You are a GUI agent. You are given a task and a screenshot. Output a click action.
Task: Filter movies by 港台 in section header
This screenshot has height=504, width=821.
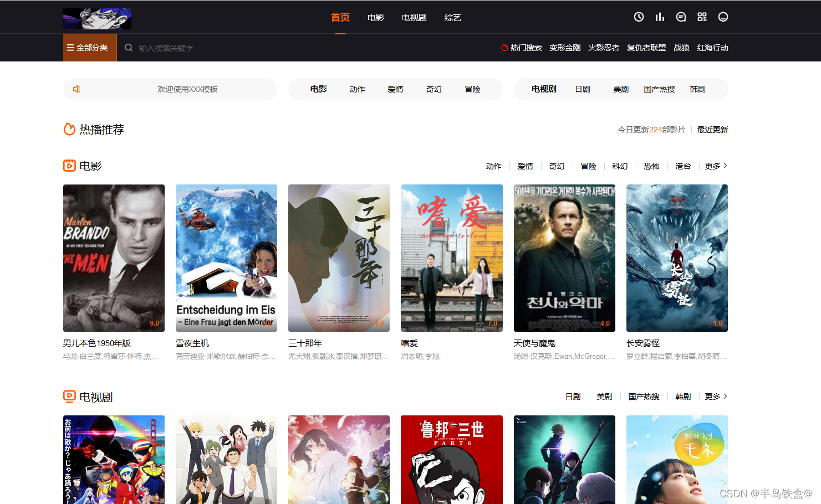tap(683, 166)
